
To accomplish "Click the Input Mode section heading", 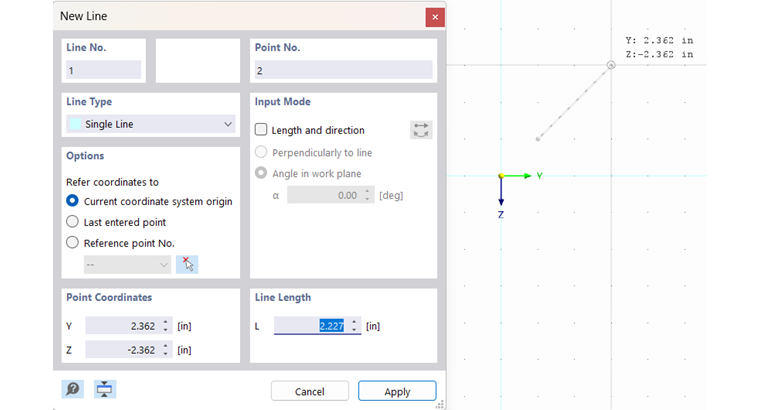I will click(283, 101).
